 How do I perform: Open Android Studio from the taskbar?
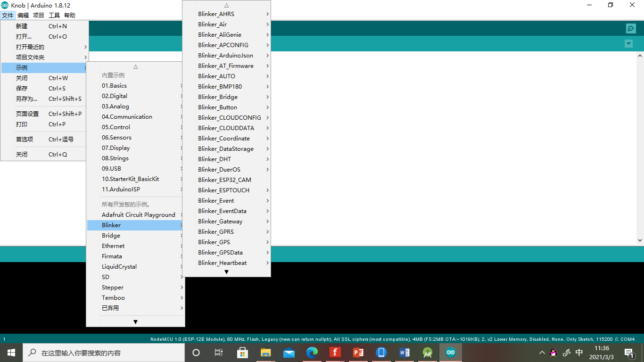pos(427,352)
